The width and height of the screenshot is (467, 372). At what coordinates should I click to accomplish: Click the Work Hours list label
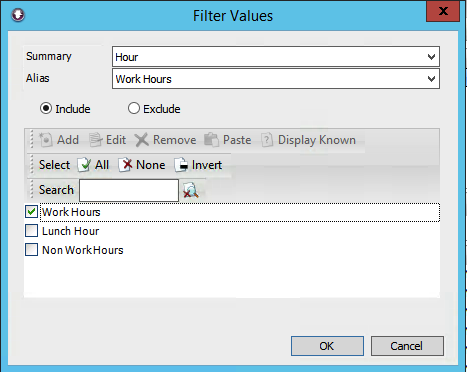point(71,212)
